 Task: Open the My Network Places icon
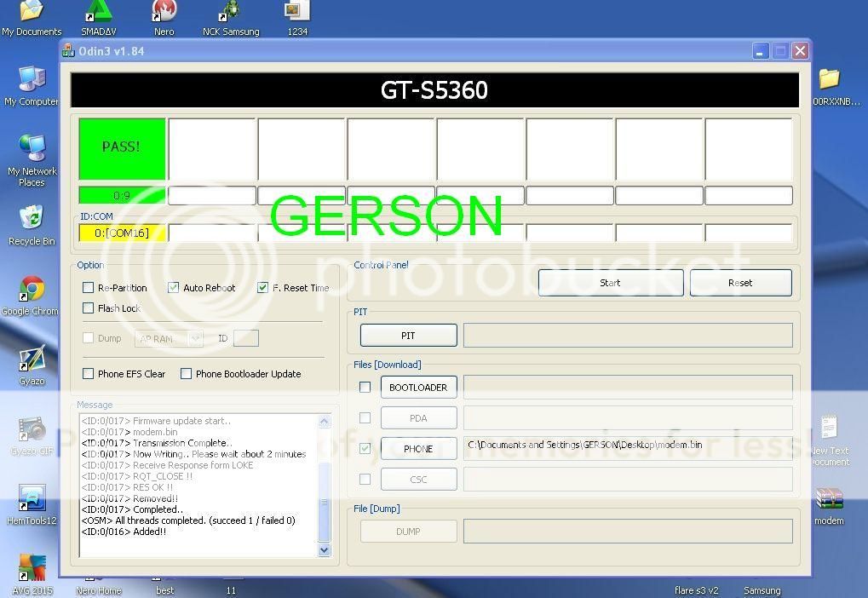[x=32, y=151]
